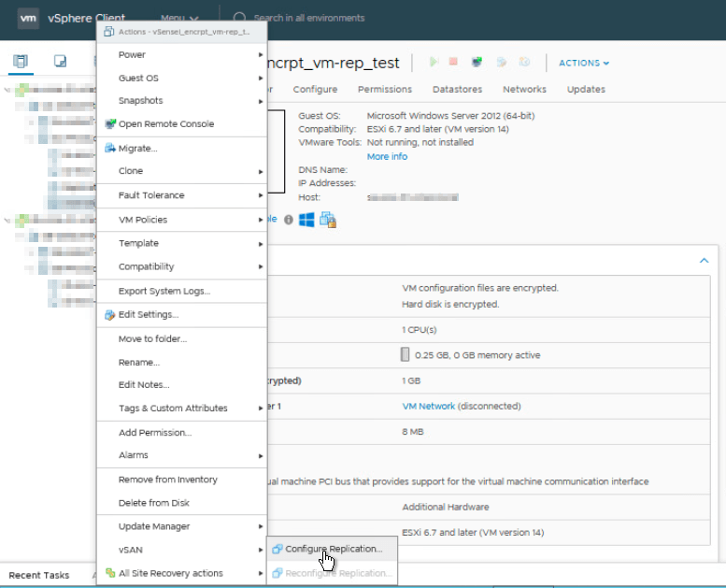
Task: Open the VMs and Templates inventory view
Action: [60, 63]
